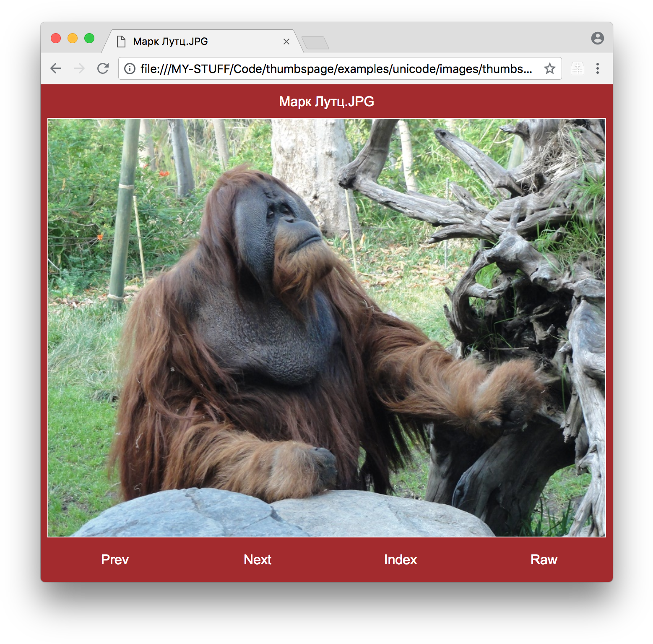The height and width of the screenshot is (644, 653).
Task: Reload the current page
Action: pyautogui.click(x=103, y=68)
